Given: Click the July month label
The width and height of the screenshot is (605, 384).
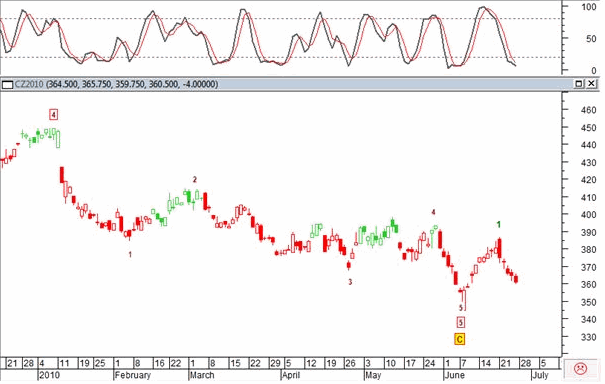Looking at the screenshot, I should tap(540, 375).
